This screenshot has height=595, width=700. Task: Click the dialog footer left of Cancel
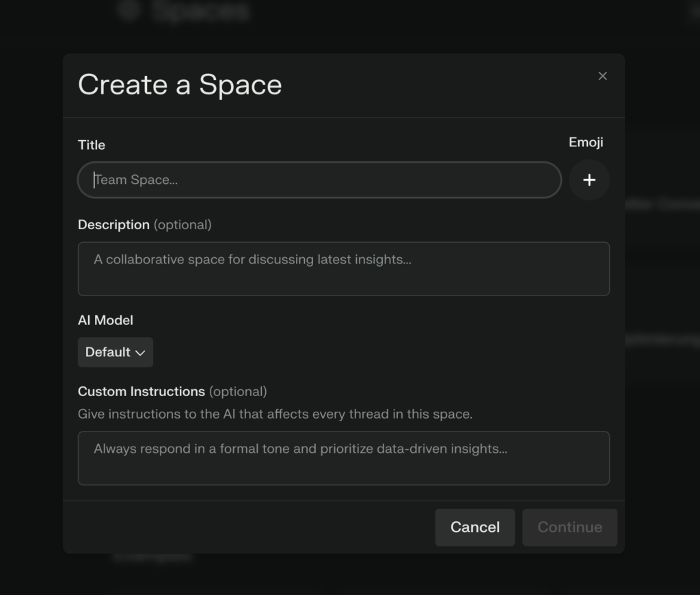[x=246, y=527]
